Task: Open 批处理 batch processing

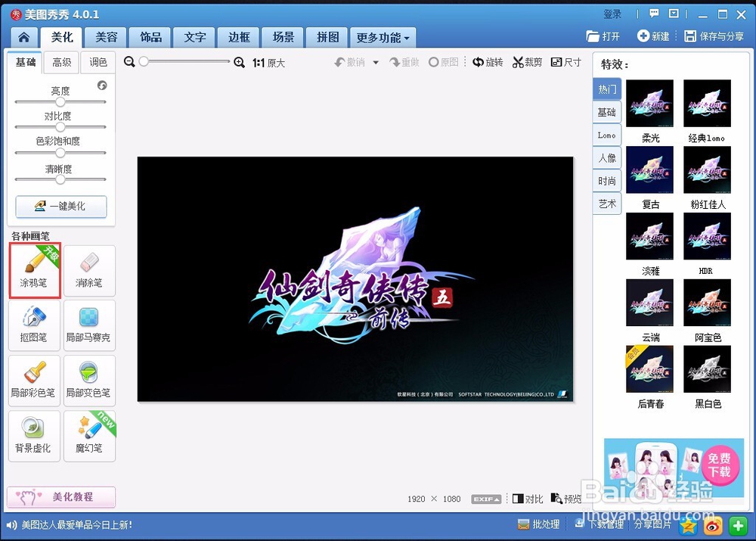Action: tap(538, 524)
